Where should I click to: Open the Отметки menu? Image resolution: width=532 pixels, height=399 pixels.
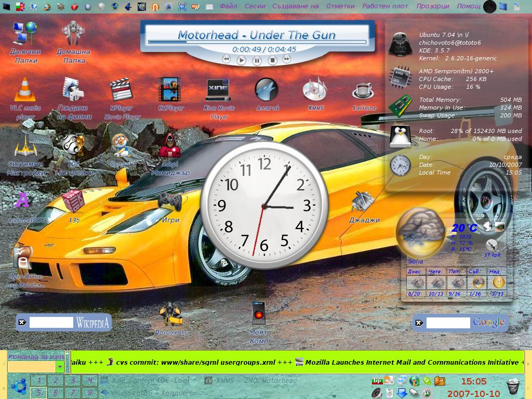(x=340, y=6)
